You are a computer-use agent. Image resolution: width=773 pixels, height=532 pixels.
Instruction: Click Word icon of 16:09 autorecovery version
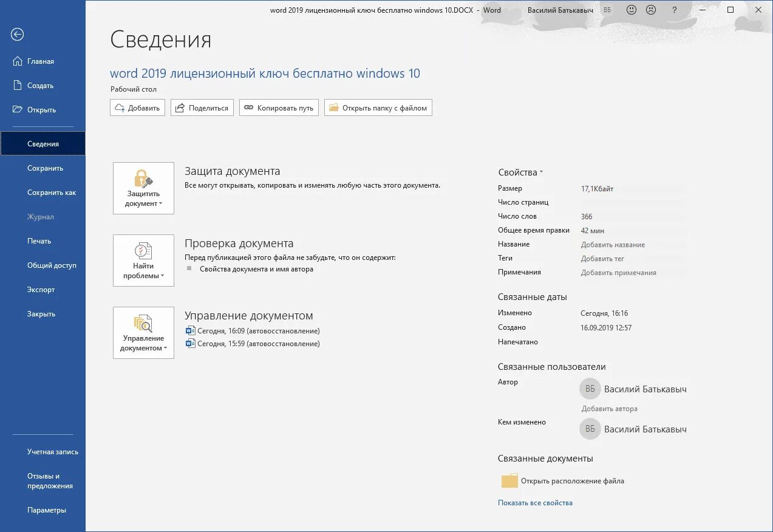pyautogui.click(x=191, y=331)
